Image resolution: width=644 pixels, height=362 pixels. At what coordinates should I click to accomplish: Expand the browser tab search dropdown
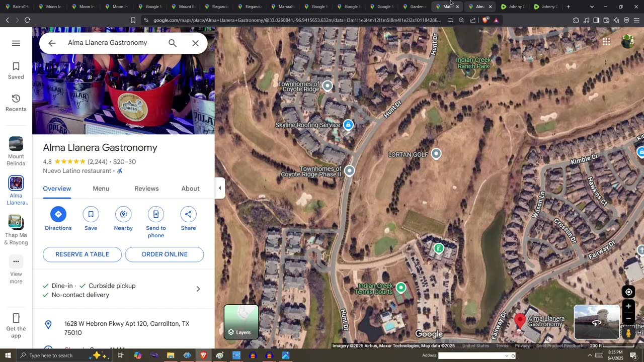click(x=592, y=7)
